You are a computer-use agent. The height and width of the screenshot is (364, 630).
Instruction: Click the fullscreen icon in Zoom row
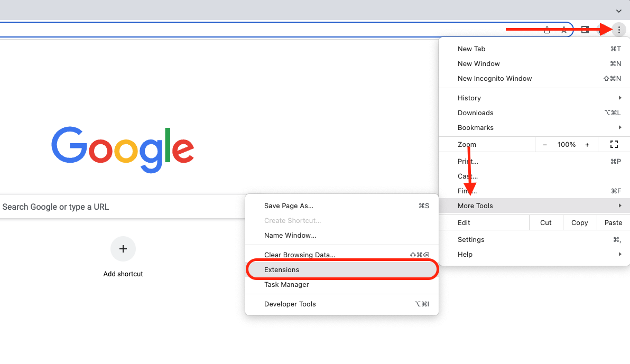tap(614, 144)
